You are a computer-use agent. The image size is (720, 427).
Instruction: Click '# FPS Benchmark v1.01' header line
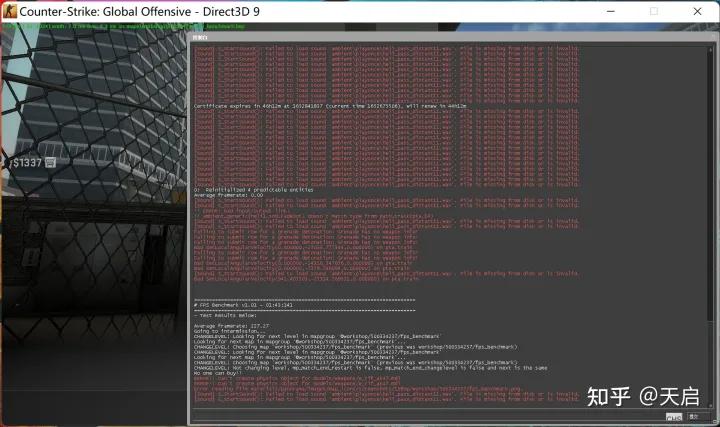pos(243,305)
